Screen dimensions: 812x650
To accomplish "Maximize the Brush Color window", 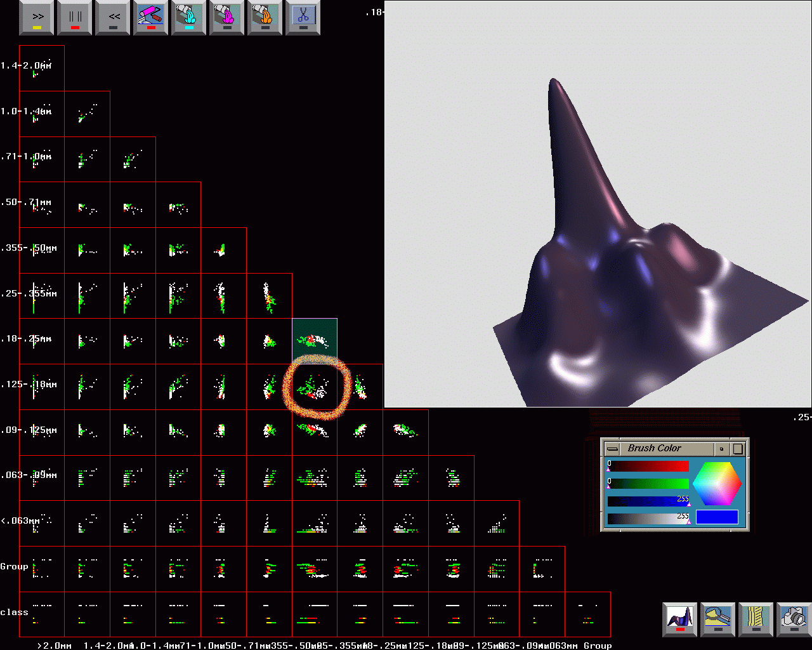I will click(738, 449).
